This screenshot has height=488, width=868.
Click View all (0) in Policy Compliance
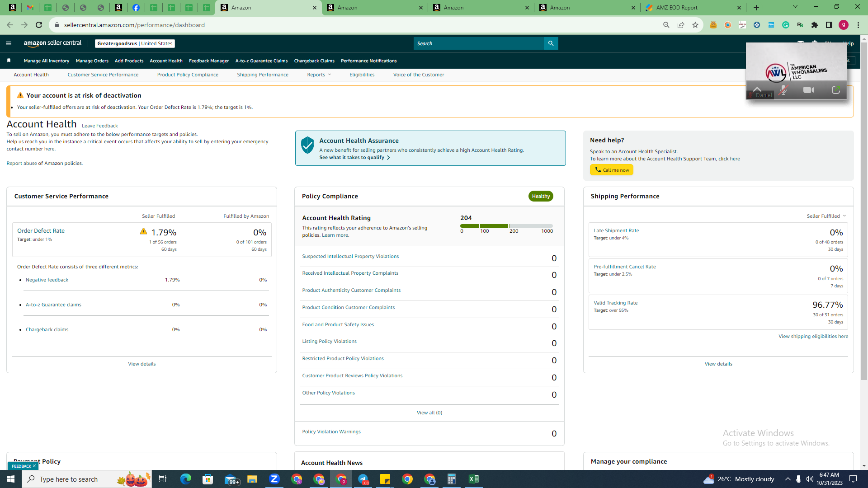pyautogui.click(x=429, y=413)
